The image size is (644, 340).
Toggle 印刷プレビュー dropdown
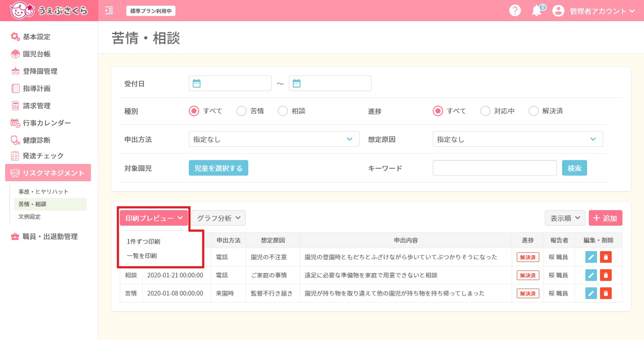(154, 218)
